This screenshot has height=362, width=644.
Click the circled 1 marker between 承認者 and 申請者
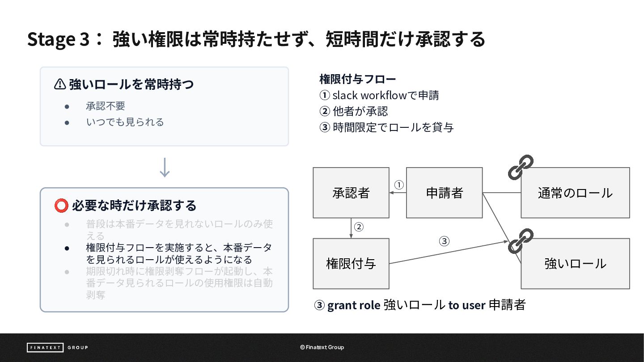[399, 185]
